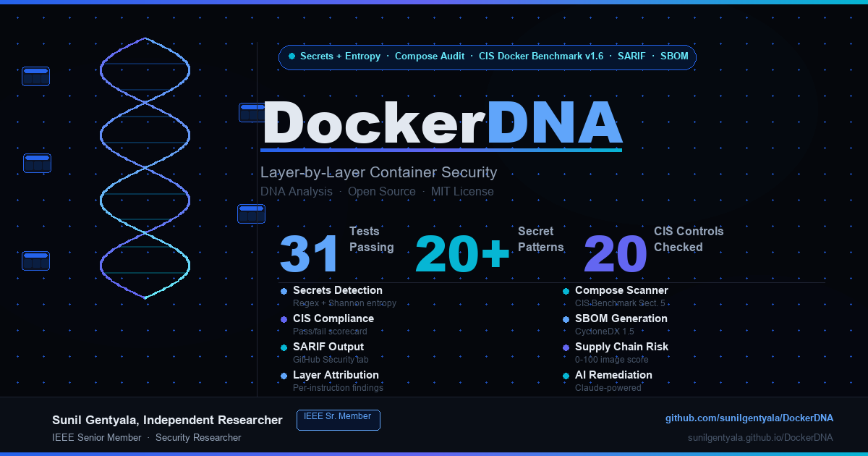The image size is (868, 456).
Task: Click the bullet dot beside SARIF Output
Action: (x=284, y=347)
